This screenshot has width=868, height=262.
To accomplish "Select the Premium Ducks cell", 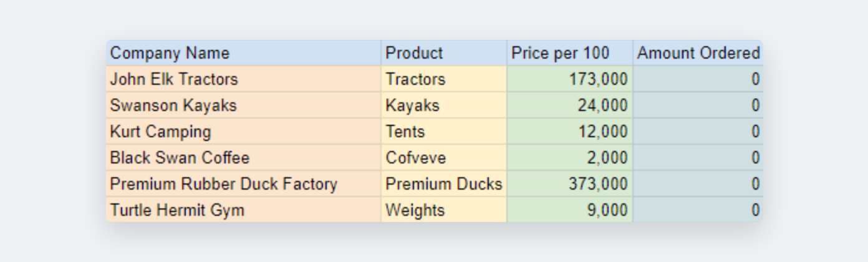I will coord(443,184).
